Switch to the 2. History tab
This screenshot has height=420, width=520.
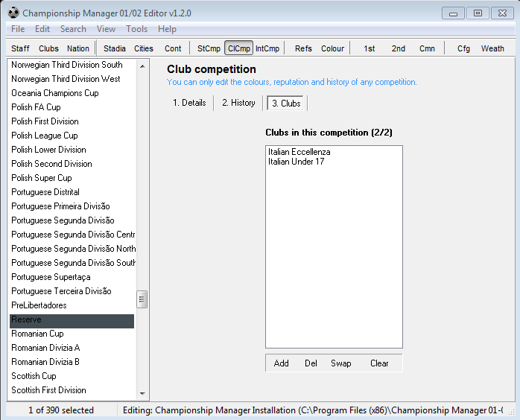click(238, 103)
